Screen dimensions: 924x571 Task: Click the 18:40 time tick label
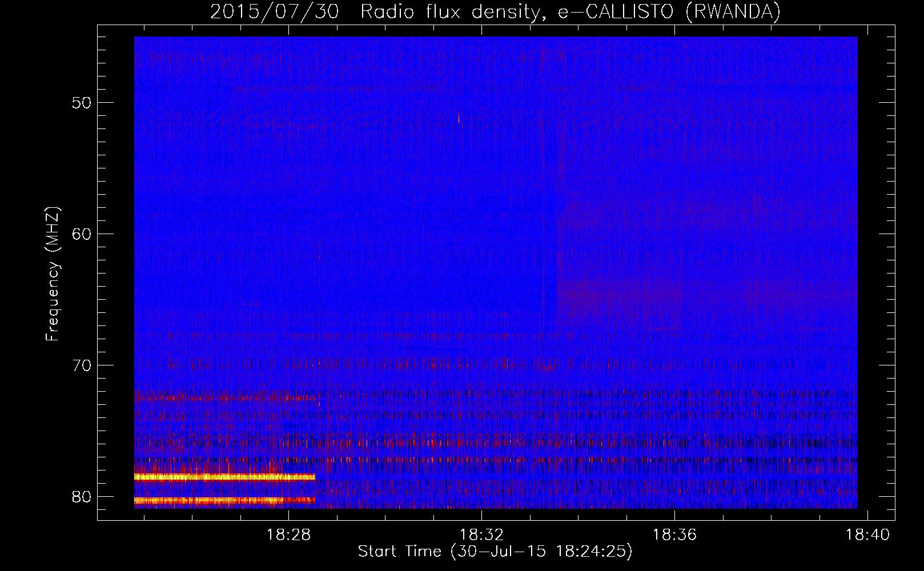click(x=868, y=535)
